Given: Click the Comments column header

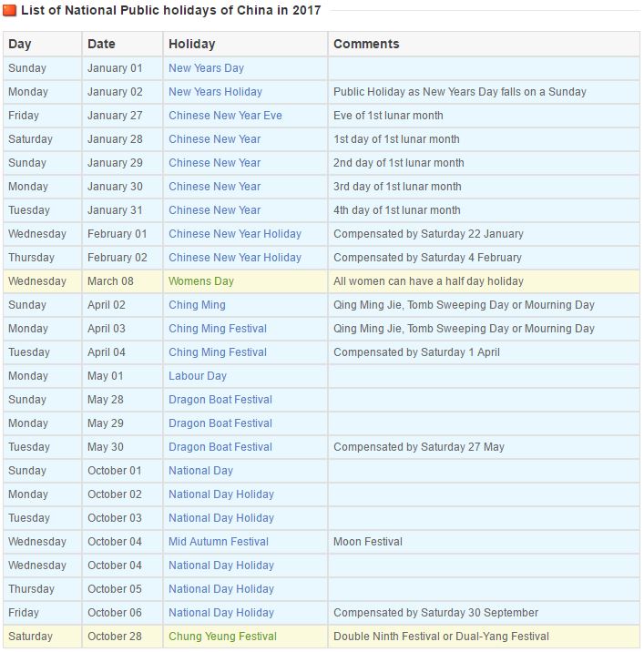Looking at the screenshot, I should 366,44.
